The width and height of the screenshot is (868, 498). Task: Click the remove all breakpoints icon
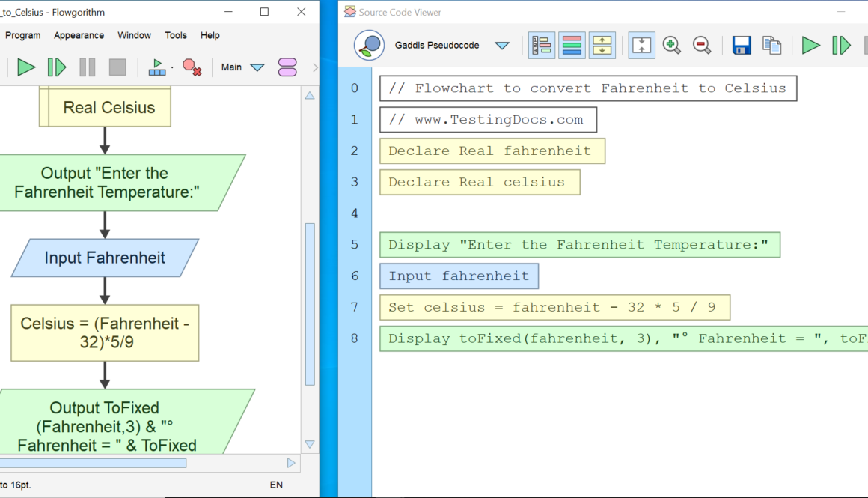(192, 67)
